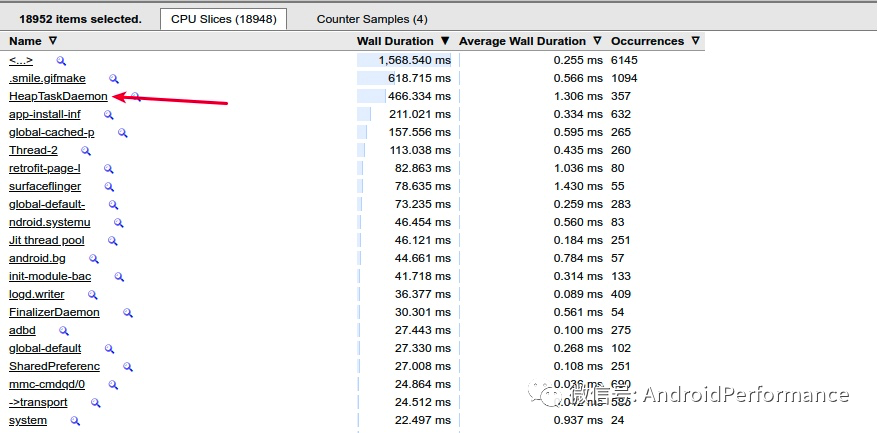
Task: Click the Wall Duration bar for <...>
Action: 405,60
